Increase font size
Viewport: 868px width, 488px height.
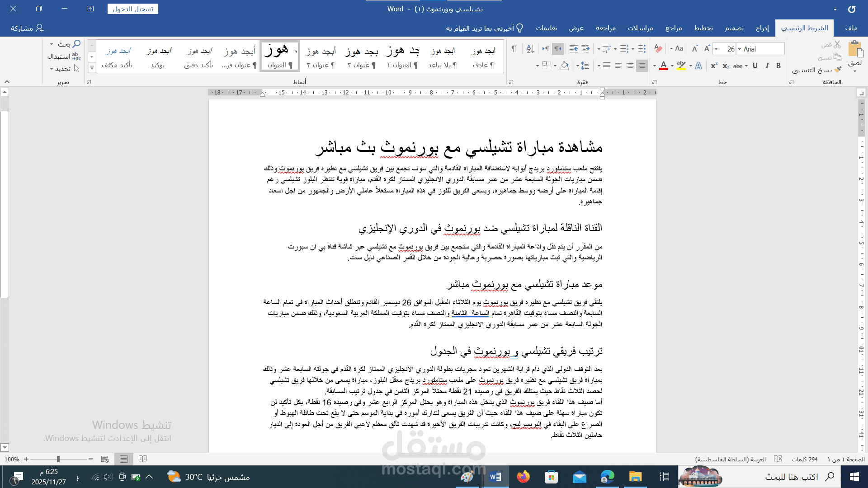[x=707, y=49]
